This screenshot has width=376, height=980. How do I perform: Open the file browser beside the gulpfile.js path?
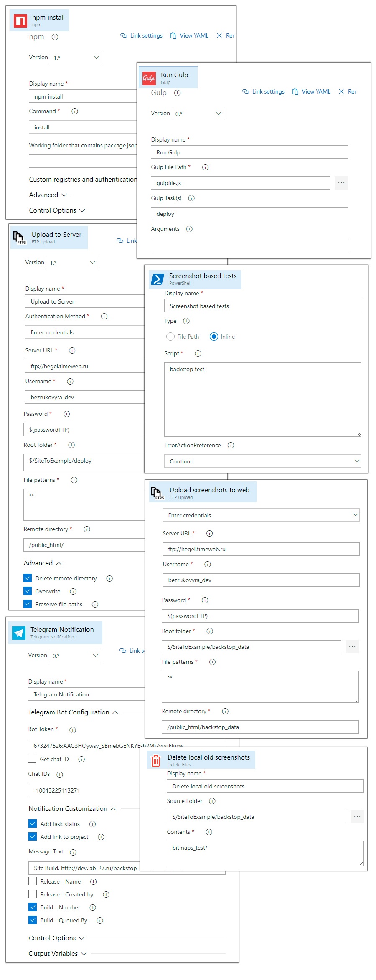pos(341,182)
